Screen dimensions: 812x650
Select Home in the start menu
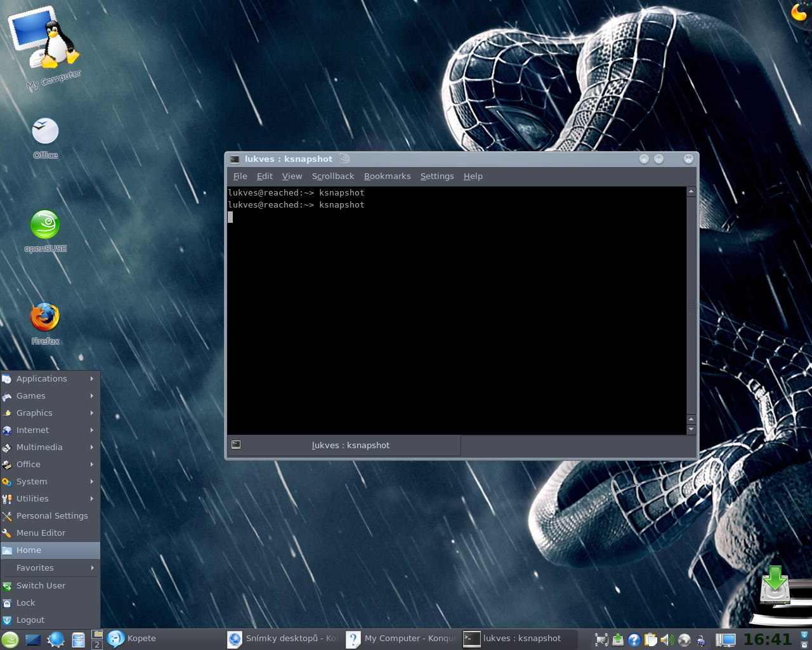pyautogui.click(x=50, y=550)
